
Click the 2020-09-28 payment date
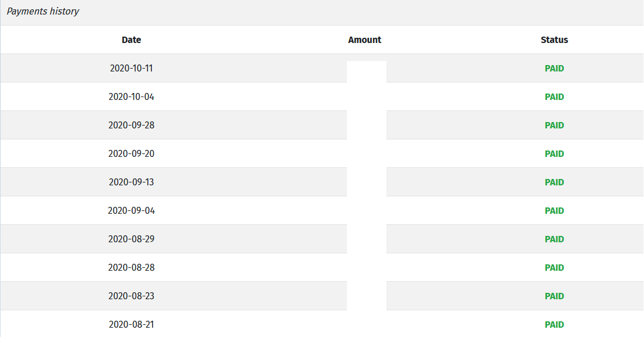click(131, 125)
